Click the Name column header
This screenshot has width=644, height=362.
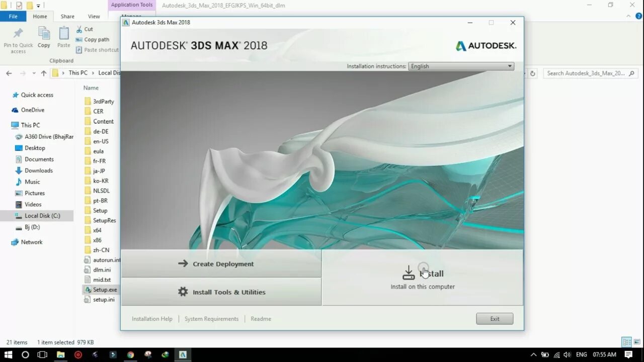(x=91, y=87)
